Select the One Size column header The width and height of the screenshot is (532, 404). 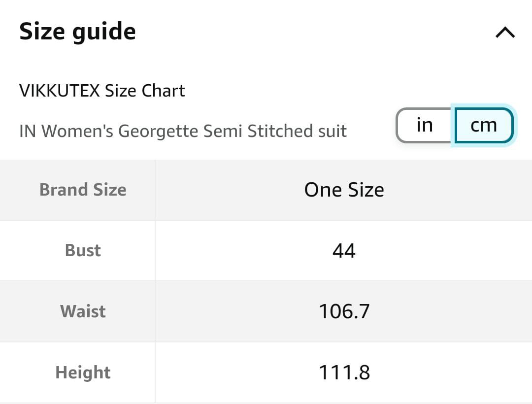[344, 190]
